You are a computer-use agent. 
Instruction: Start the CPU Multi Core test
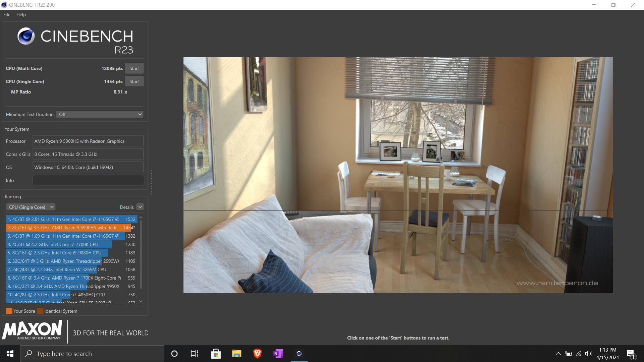[134, 68]
